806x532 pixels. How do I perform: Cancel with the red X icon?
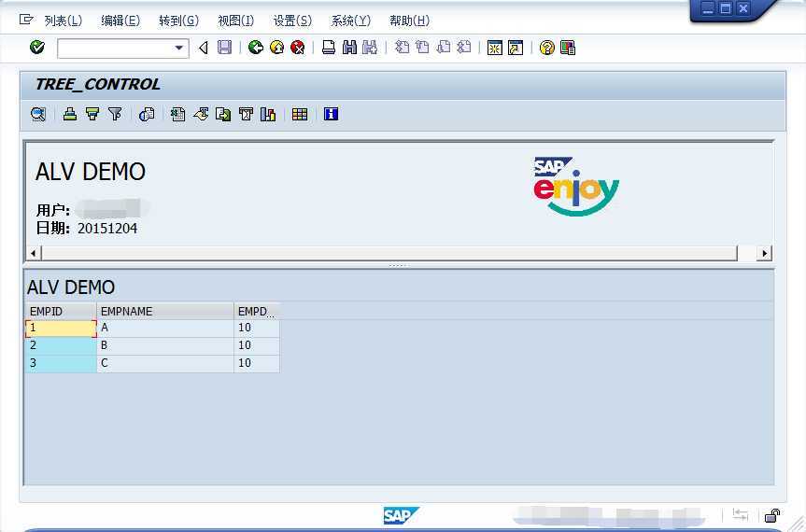pos(298,48)
